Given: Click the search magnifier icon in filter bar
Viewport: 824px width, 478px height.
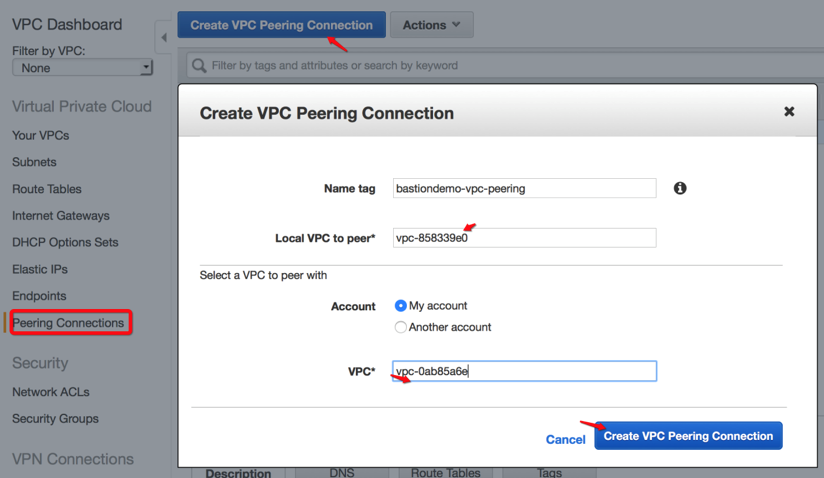Looking at the screenshot, I should click(199, 66).
